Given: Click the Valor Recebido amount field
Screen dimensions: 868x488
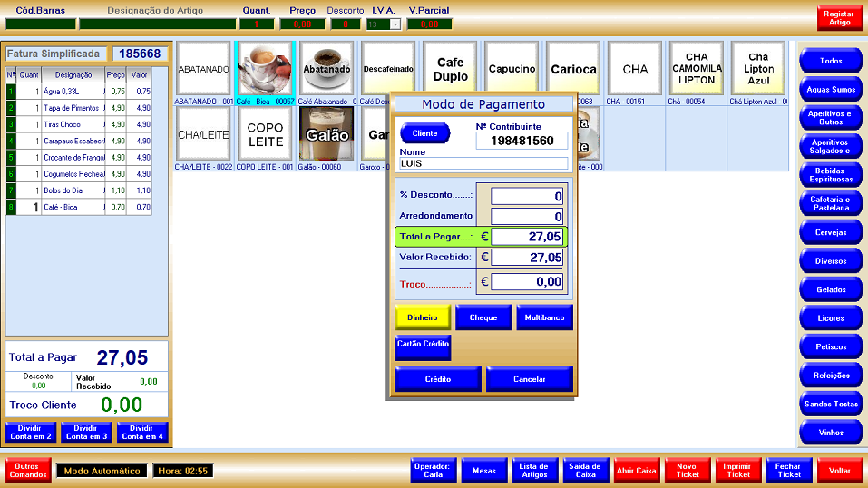Looking at the screenshot, I should pyautogui.click(x=527, y=258).
